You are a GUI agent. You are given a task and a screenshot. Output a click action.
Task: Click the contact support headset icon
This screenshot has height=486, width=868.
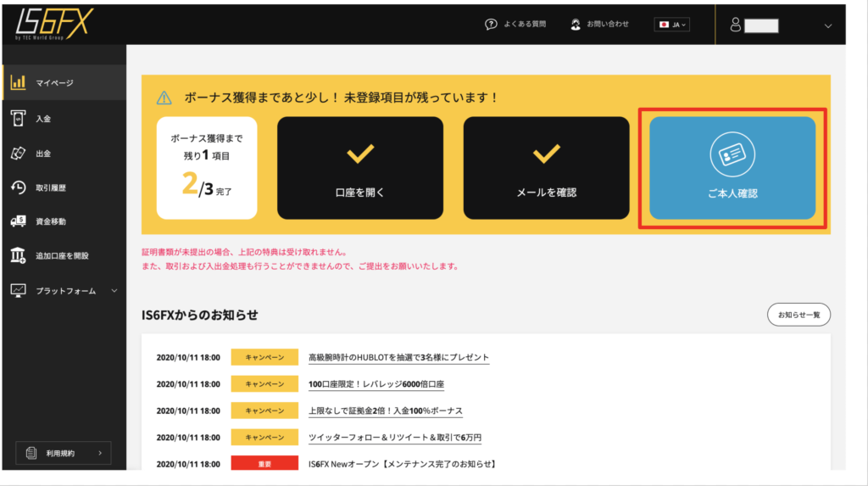click(576, 25)
